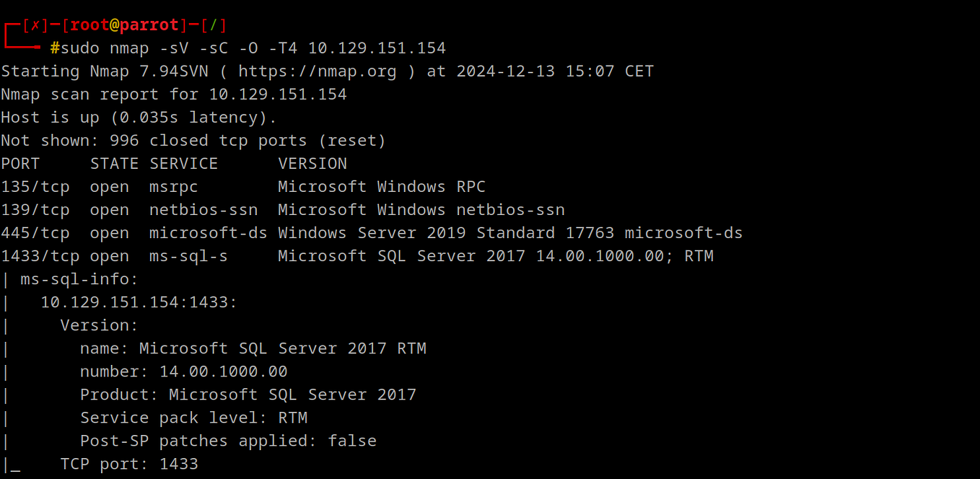Image resolution: width=980 pixels, height=479 pixels.
Task: Select the 135/tcp port entry
Action: click(x=35, y=187)
